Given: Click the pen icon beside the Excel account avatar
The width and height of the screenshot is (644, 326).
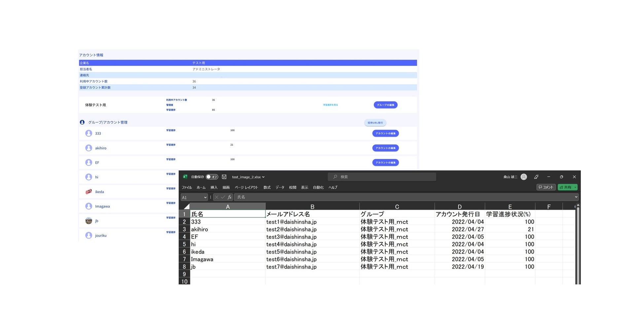Looking at the screenshot, I should [x=536, y=177].
